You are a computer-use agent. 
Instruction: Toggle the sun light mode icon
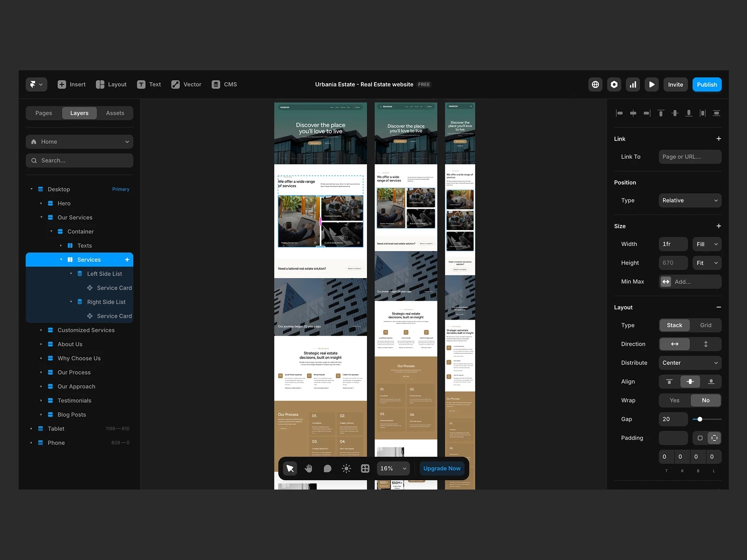[346, 469]
